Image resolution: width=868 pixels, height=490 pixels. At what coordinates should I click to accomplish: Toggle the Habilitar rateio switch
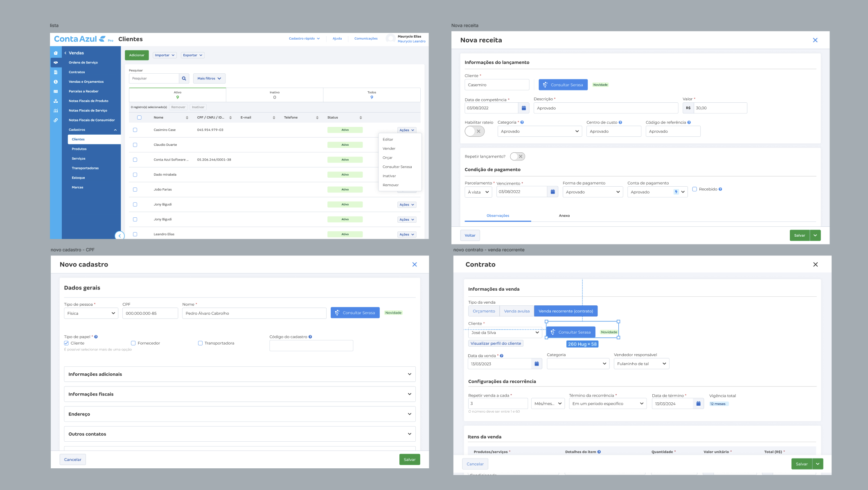(x=475, y=131)
